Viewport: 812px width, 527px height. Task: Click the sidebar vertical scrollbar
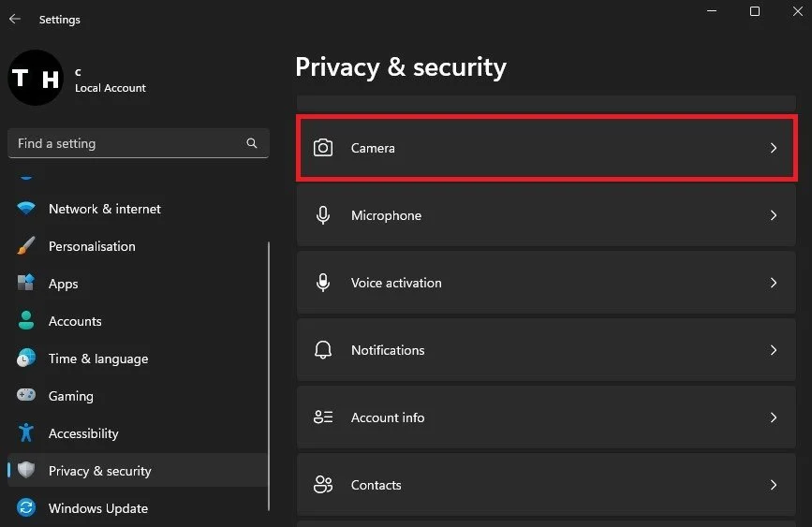coord(269,376)
